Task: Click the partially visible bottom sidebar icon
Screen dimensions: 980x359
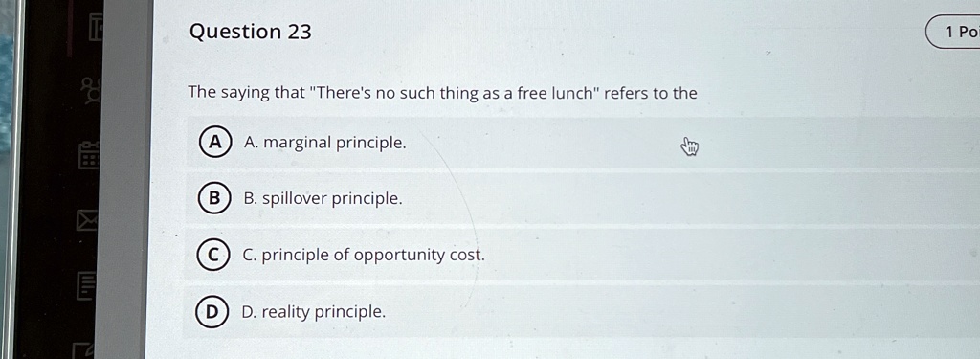Action: point(84,349)
